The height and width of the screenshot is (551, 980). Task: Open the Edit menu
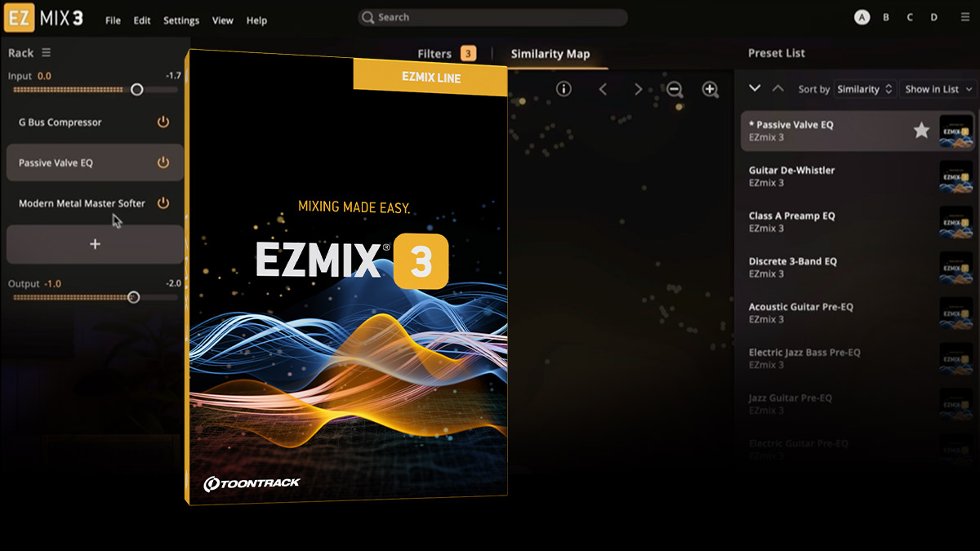(142, 20)
